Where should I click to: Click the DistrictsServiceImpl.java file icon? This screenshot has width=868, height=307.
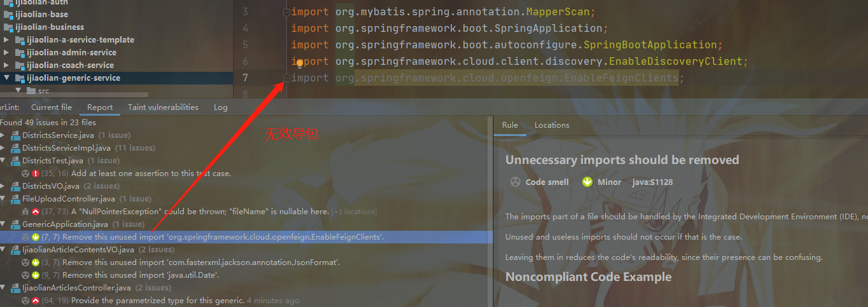15,148
